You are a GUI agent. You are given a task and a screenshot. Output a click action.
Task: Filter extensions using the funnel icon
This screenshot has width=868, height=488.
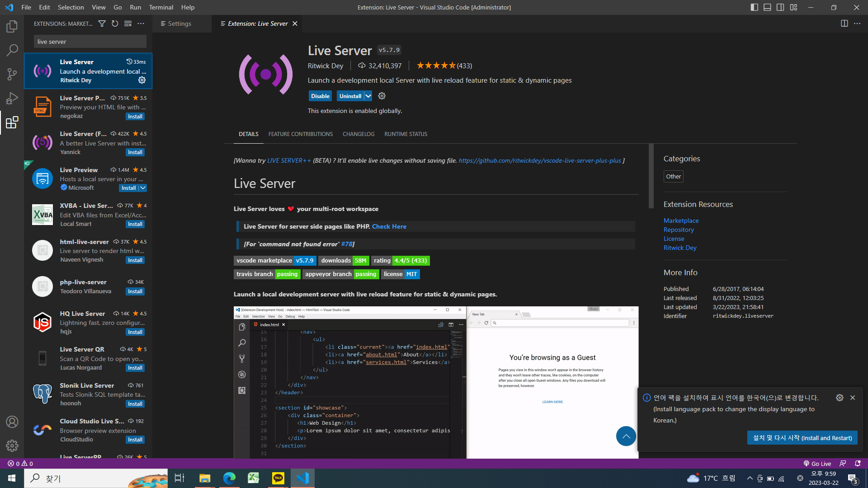click(102, 23)
